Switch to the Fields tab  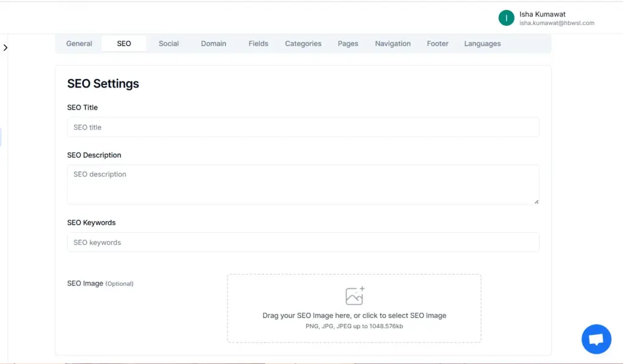(258, 43)
